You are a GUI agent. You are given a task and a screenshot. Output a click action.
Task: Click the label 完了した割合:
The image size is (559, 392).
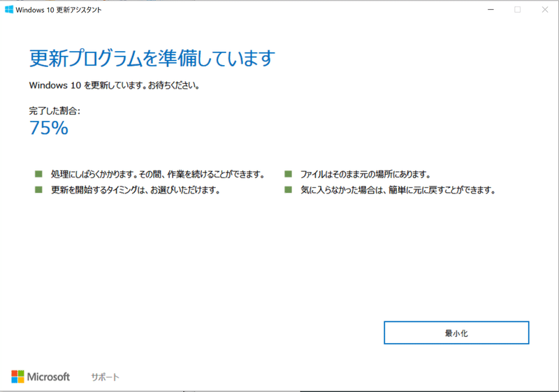pyautogui.click(x=55, y=111)
